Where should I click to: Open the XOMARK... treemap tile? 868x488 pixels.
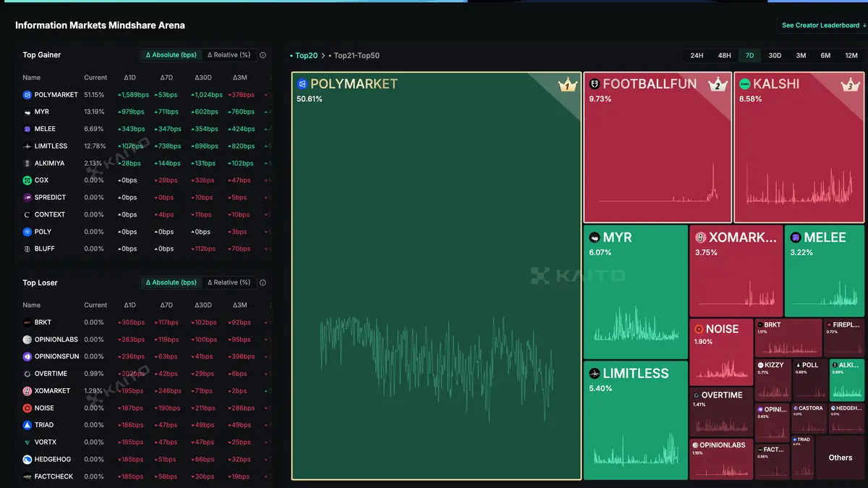[736, 271]
